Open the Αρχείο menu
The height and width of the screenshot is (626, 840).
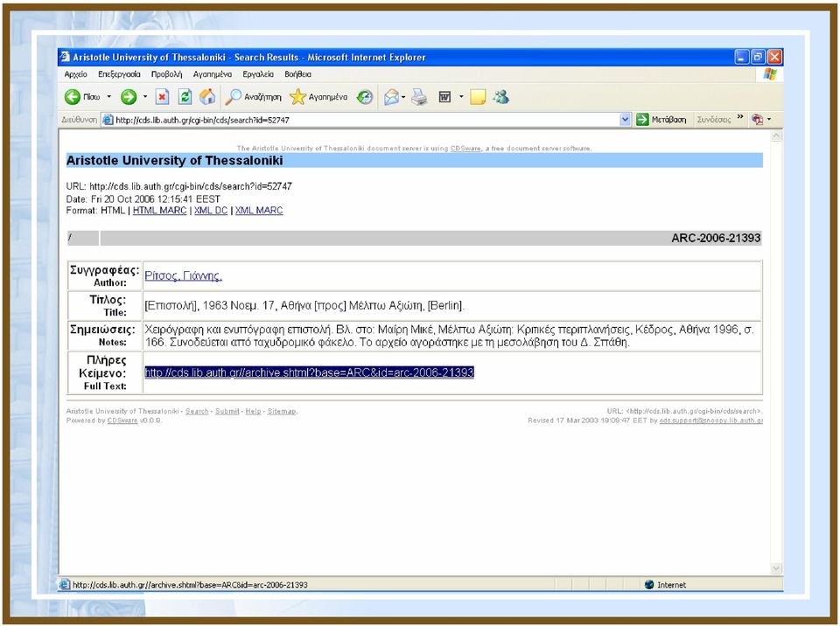click(75, 74)
